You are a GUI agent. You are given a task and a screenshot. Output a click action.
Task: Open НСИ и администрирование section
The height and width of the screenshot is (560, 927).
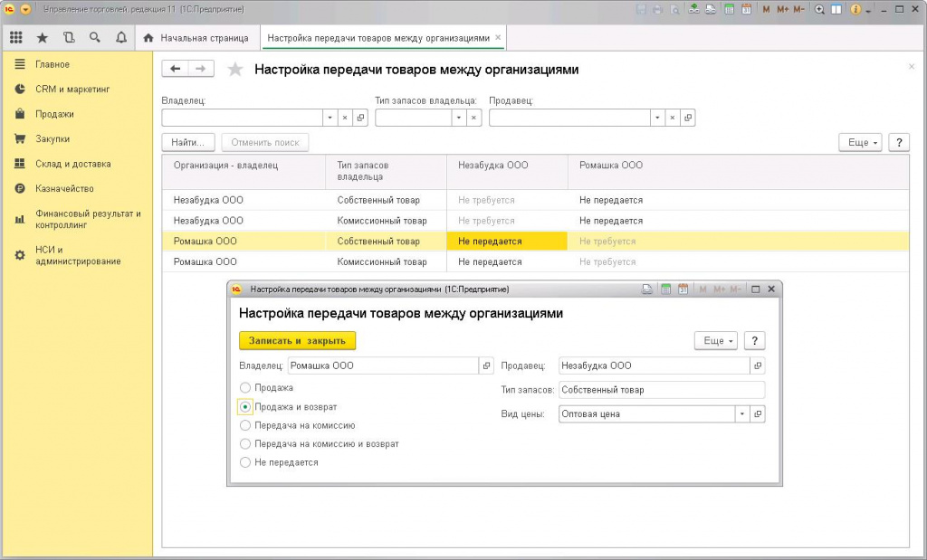pos(78,255)
